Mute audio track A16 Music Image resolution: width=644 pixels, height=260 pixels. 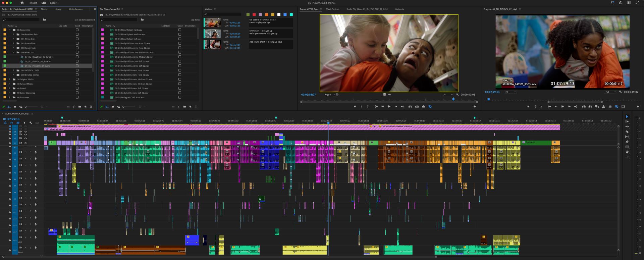pyautogui.click(x=25, y=248)
